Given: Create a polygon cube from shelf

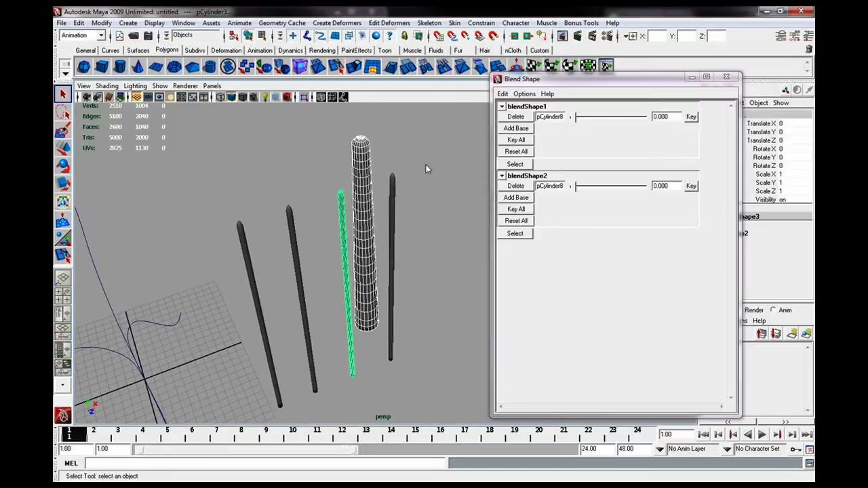Looking at the screenshot, I should click(102, 66).
